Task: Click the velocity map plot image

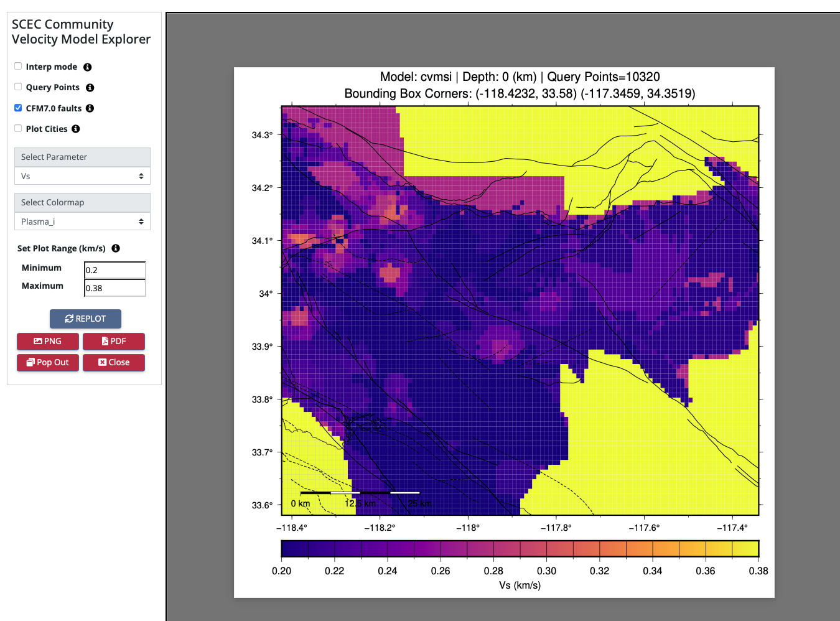Action: (520, 310)
